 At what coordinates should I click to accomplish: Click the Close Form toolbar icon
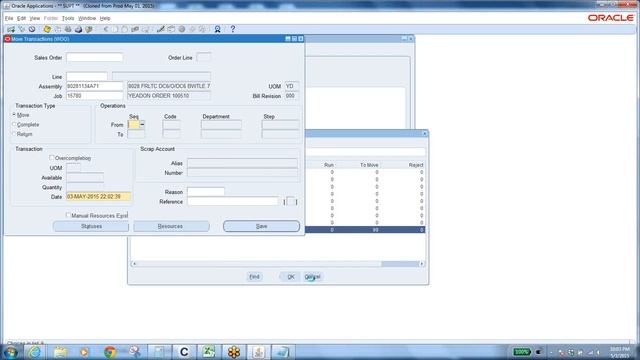coord(89,29)
